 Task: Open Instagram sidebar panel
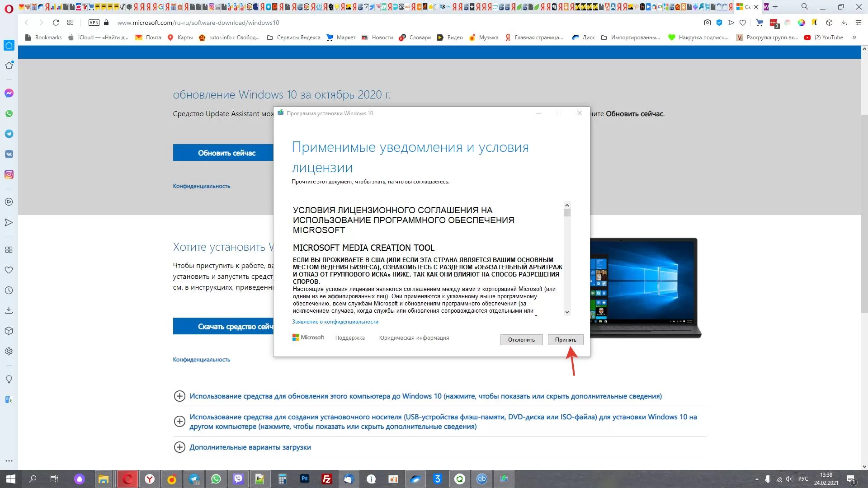click(x=9, y=174)
